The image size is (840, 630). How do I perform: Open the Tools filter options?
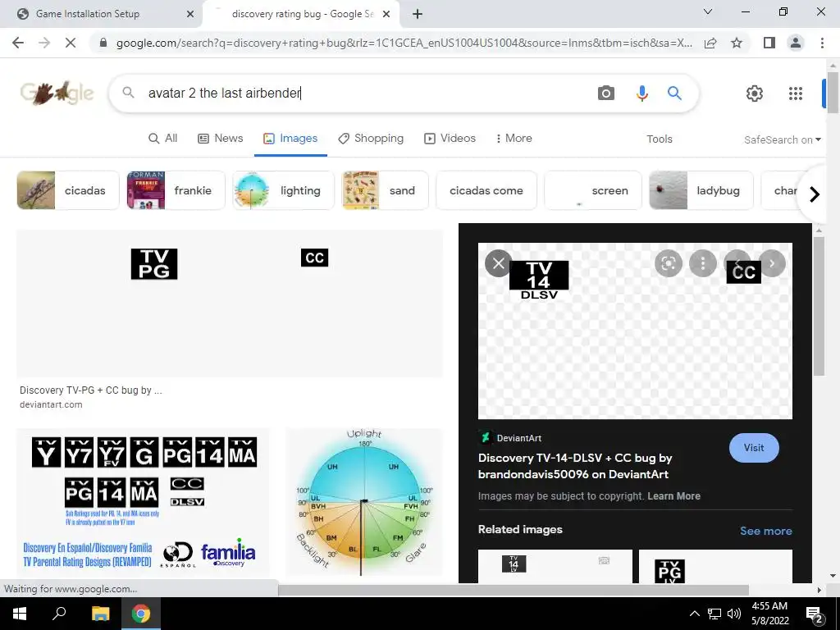[x=659, y=139]
